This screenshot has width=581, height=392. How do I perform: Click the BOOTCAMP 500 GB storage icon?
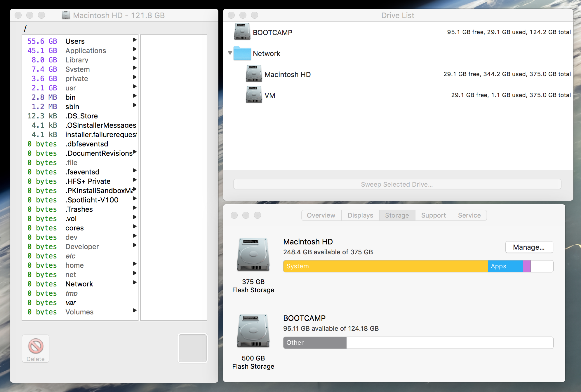[253, 331]
